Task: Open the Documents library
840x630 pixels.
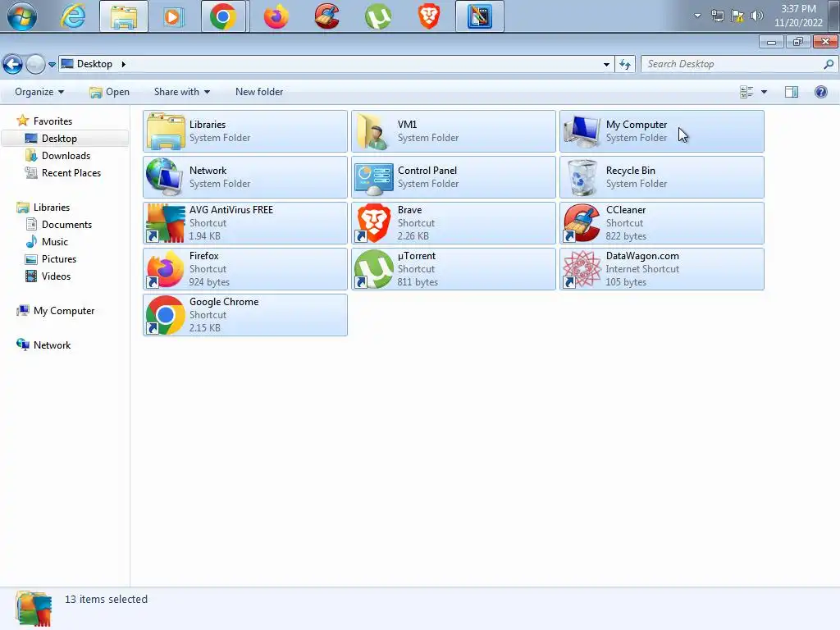Action: point(66,224)
